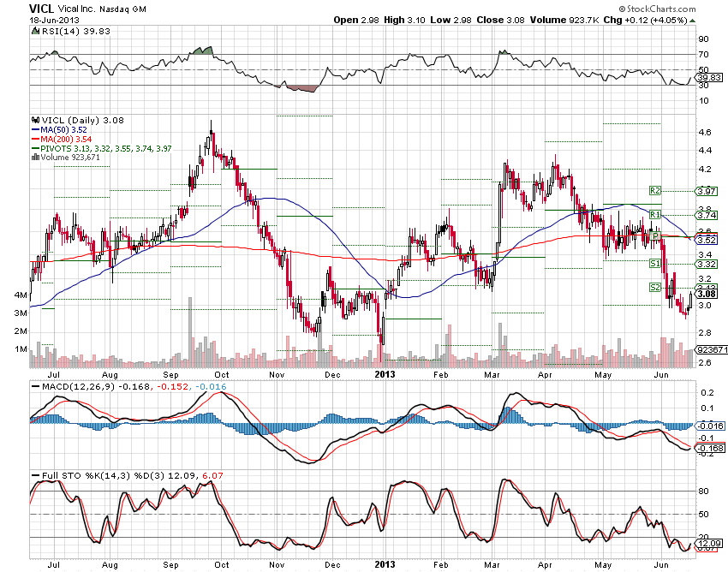
Task: Click the R2 pivot marker
Action: point(654,190)
